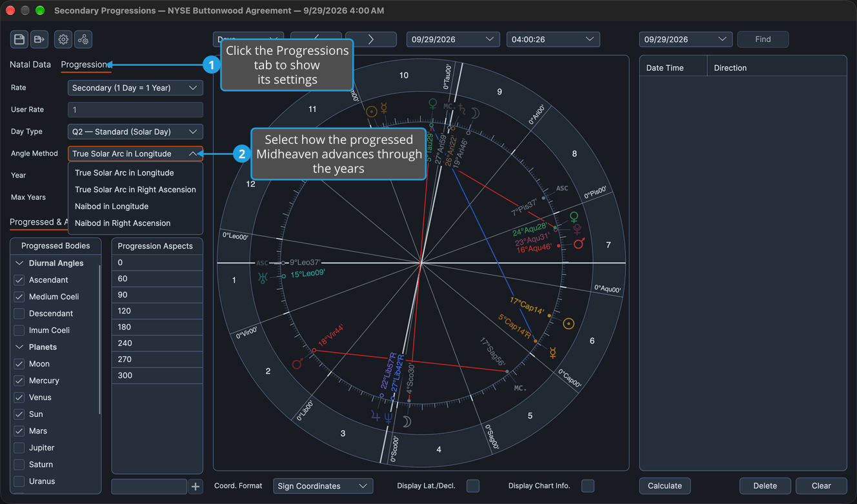Click the plus icon to add aspect

click(x=196, y=486)
